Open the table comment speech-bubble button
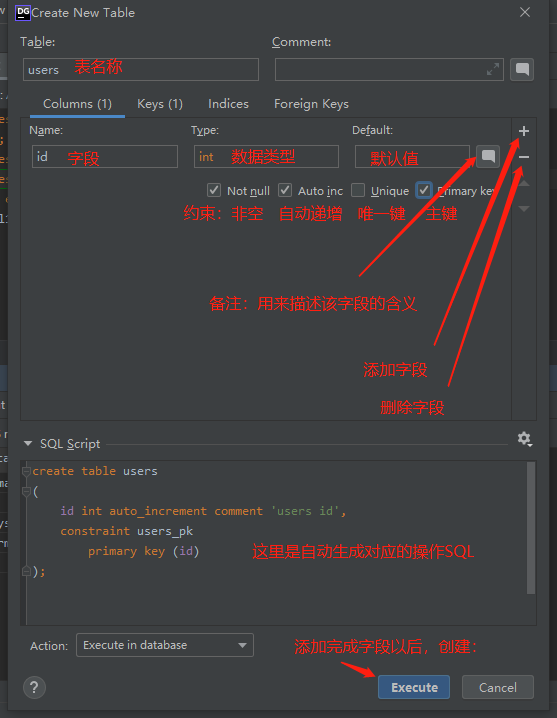This screenshot has height=718, width=557. pyautogui.click(x=522, y=70)
